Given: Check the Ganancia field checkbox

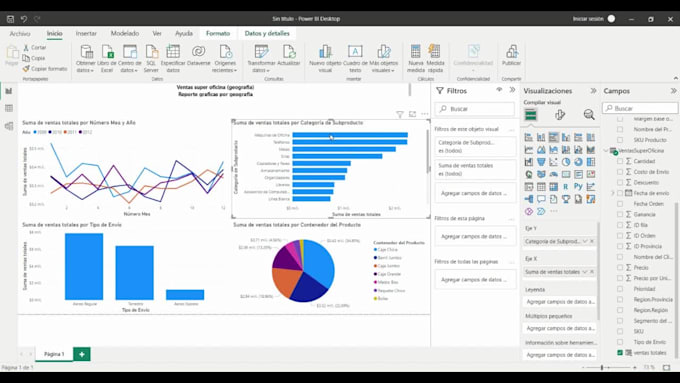Looking at the screenshot, I should 620,214.
